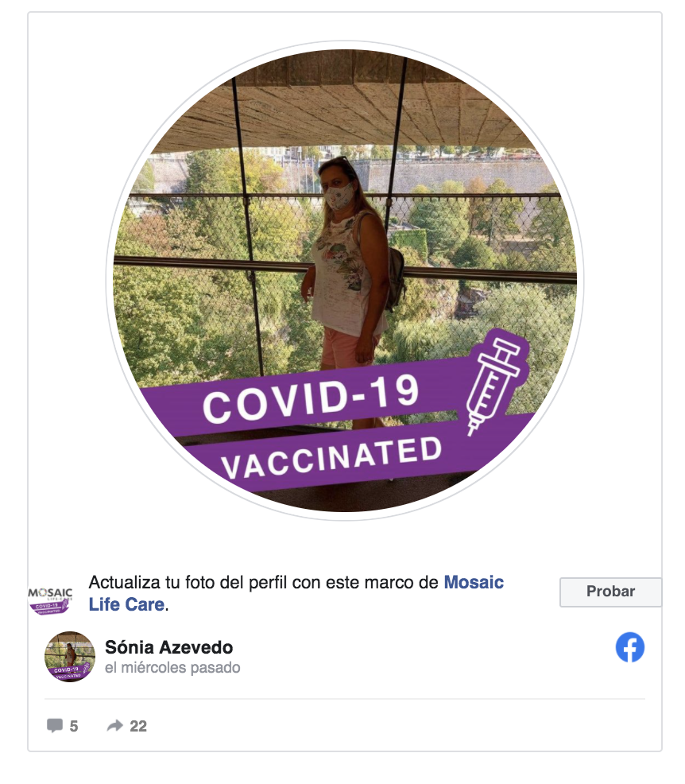Open Sónia Azevedo's small profile avatar
The width and height of the screenshot is (685, 784).
click(x=70, y=657)
